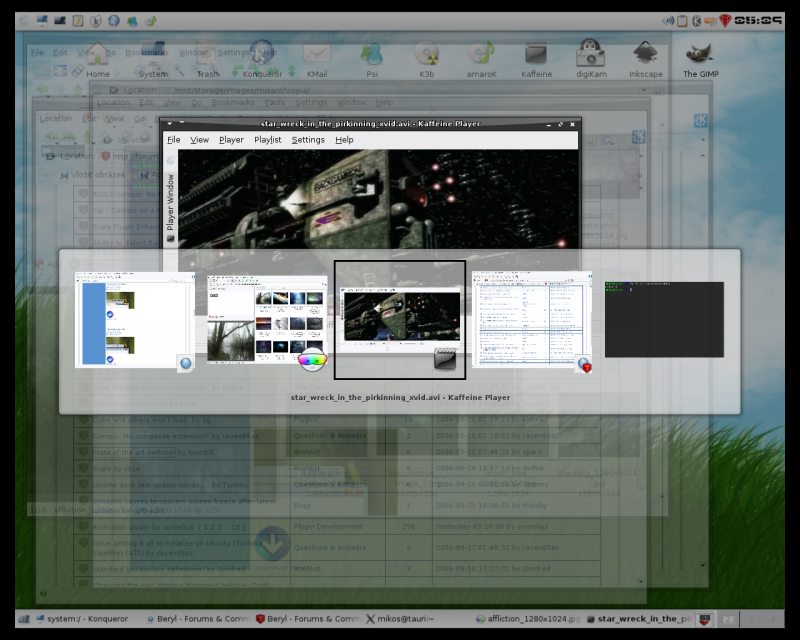Open the K menu in top panel
Screen dimensions: 800x640
(x=23, y=21)
